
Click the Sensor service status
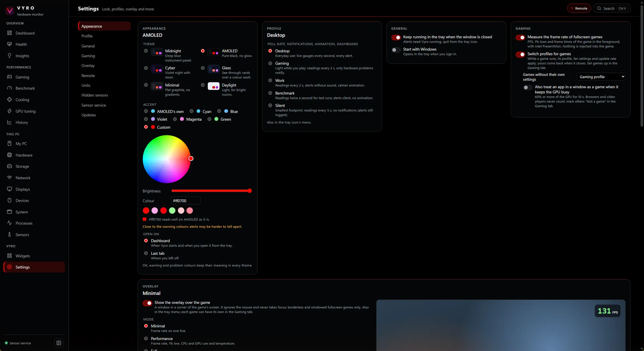(18, 343)
